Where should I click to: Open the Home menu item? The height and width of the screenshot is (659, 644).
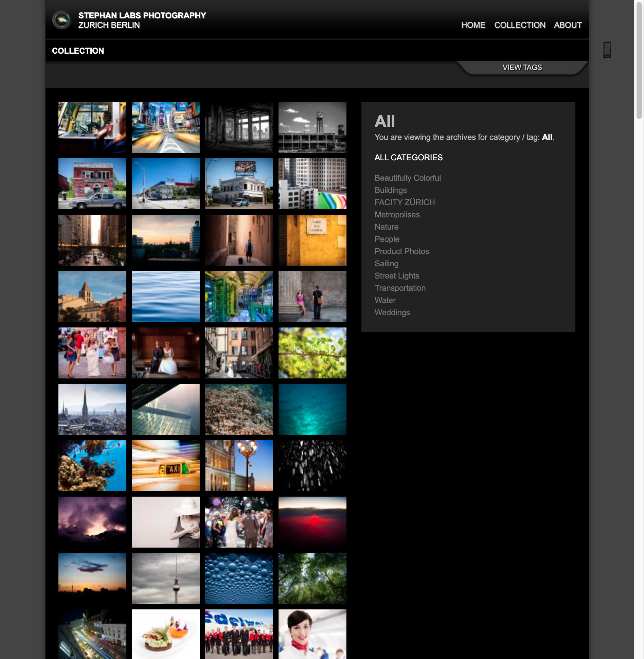tap(473, 25)
